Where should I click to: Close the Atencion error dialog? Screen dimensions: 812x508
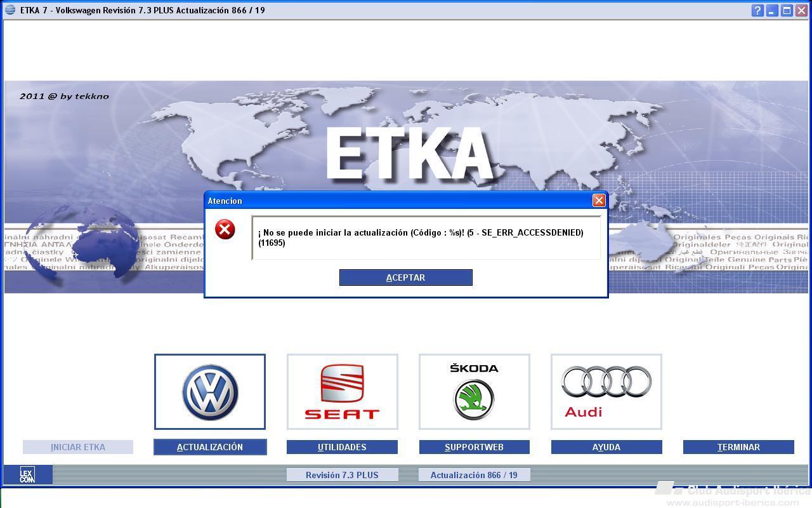pyautogui.click(x=598, y=201)
